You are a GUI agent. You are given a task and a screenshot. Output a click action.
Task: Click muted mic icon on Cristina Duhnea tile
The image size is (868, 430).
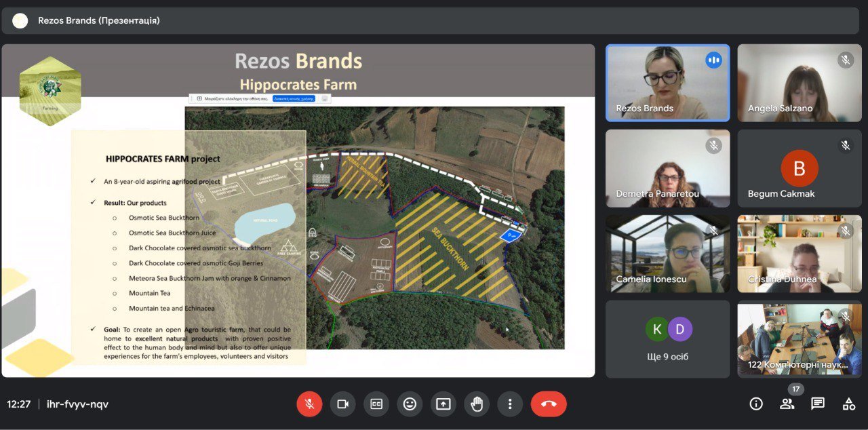[x=846, y=231]
